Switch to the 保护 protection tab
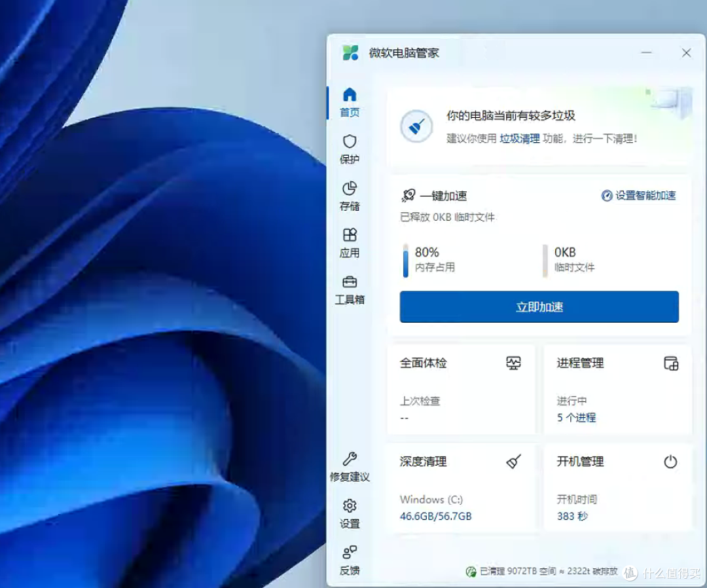This screenshot has height=588, width=707. [350, 149]
